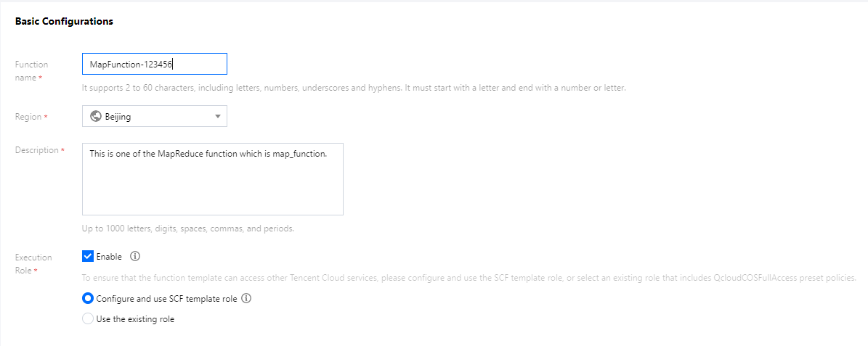Open the Region dropdown showing Beijing
Image resolution: width=868 pixels, height=346 pixels.
coord(155,116)
